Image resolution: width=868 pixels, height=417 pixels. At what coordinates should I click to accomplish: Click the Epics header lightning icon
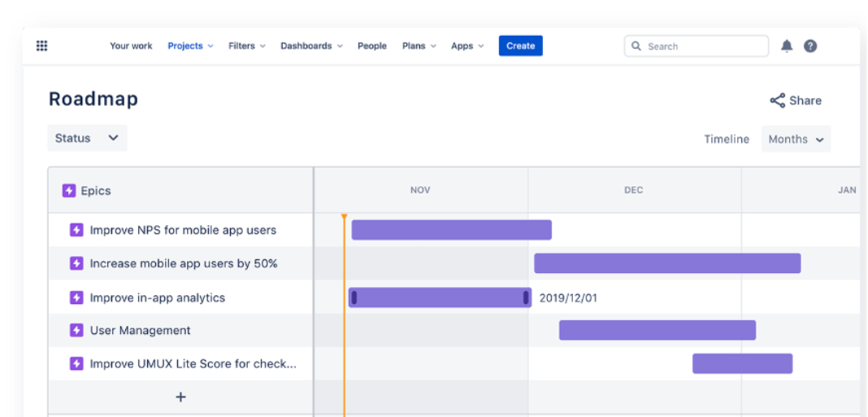69,191
